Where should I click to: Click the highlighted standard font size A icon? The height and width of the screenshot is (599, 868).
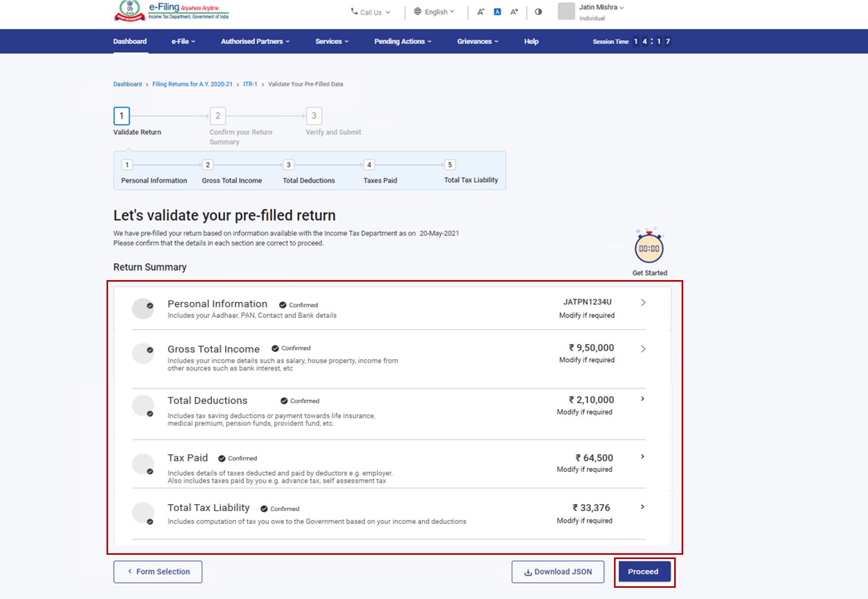[x=497, y=11]
